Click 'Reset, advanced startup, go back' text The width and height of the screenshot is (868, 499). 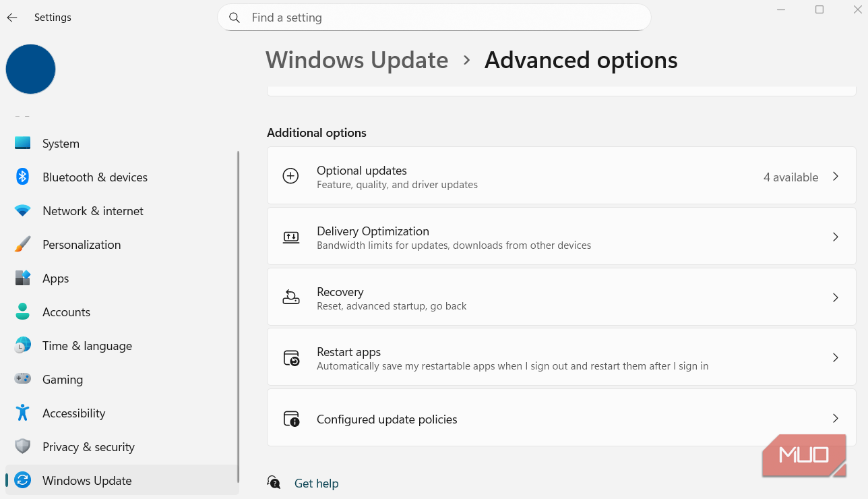(x=392, y=306)
